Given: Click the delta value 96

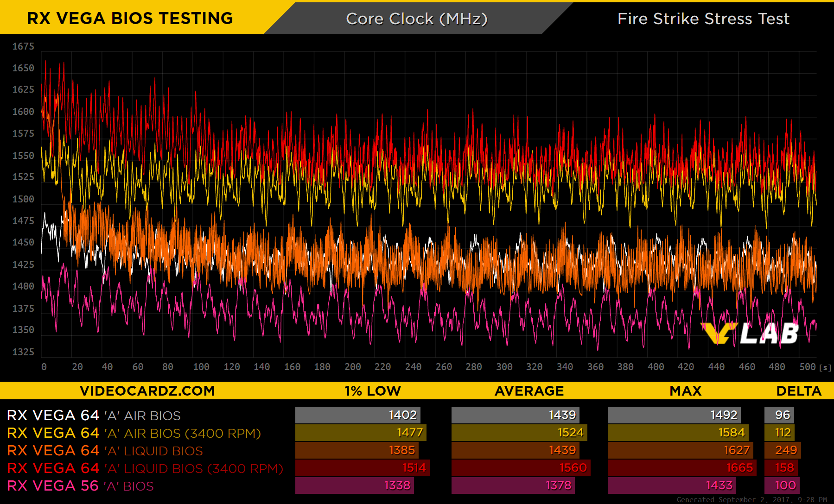Looking at the screenshot, I should coord(783,415).
